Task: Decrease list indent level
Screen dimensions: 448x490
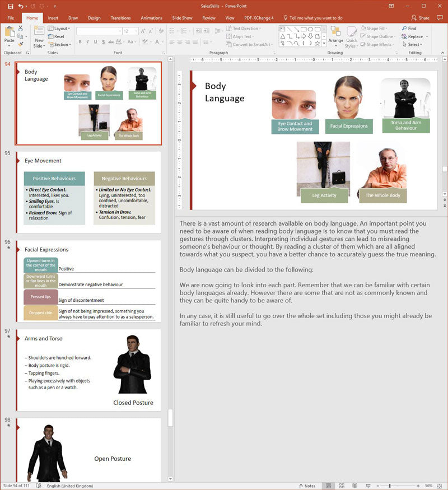Action: 198,31
